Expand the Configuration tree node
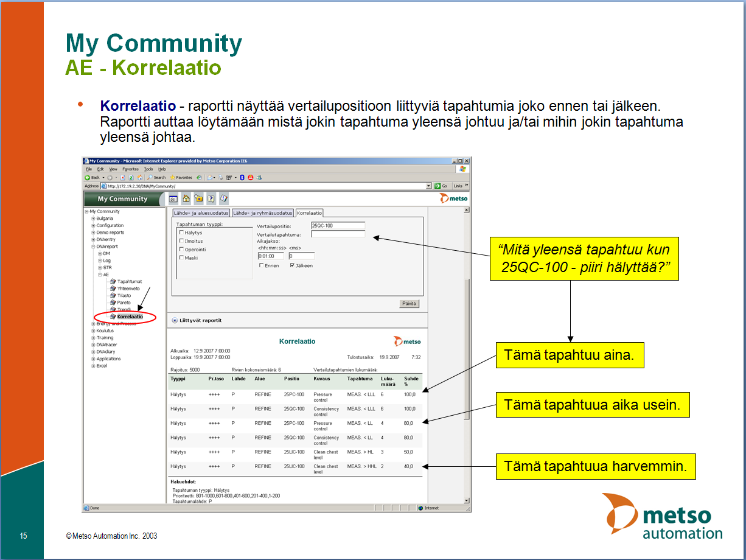This screenshot has width=746, height=560. click(x=93, y=225)
